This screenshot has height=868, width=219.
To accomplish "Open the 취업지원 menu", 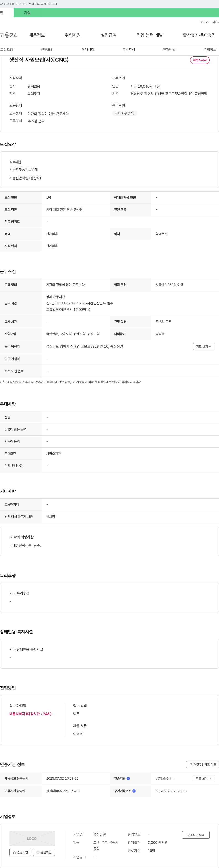I will pyautogui.click(x=73, y=35).
